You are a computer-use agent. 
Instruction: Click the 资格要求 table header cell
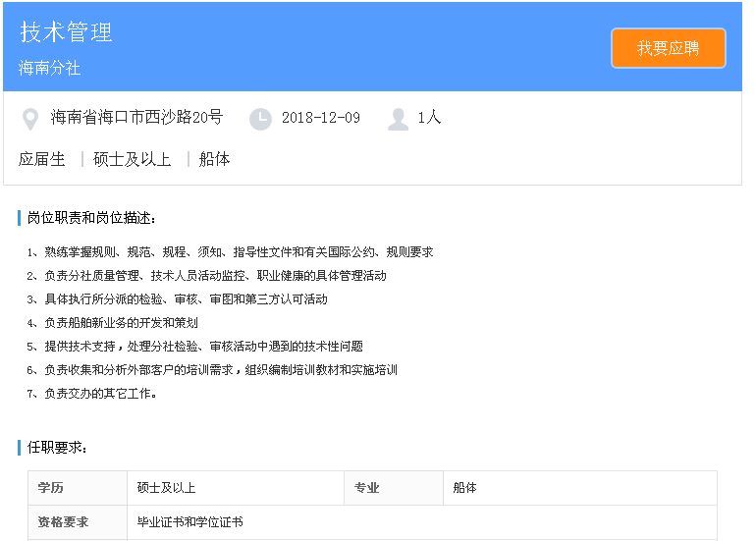pyautogui.click(x=78, y=522)
